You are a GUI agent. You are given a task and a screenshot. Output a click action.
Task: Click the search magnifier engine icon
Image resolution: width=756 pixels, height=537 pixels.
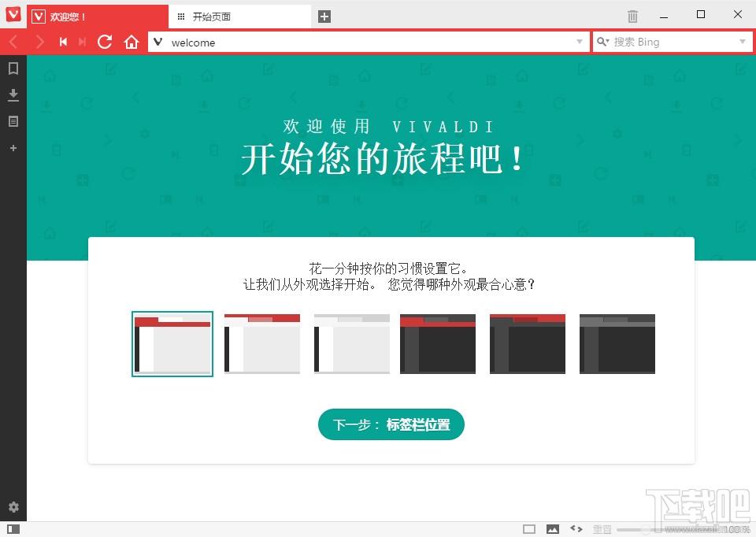pos(603,42)
